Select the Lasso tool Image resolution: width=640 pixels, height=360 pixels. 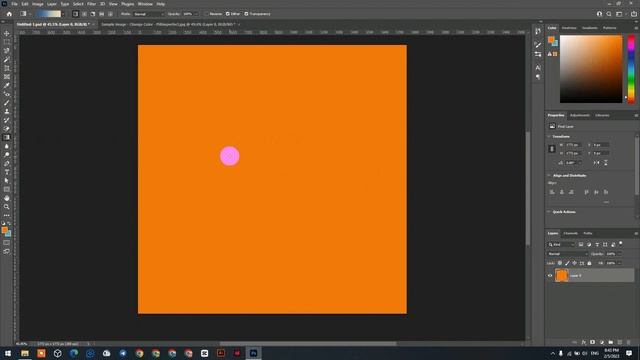7,51
